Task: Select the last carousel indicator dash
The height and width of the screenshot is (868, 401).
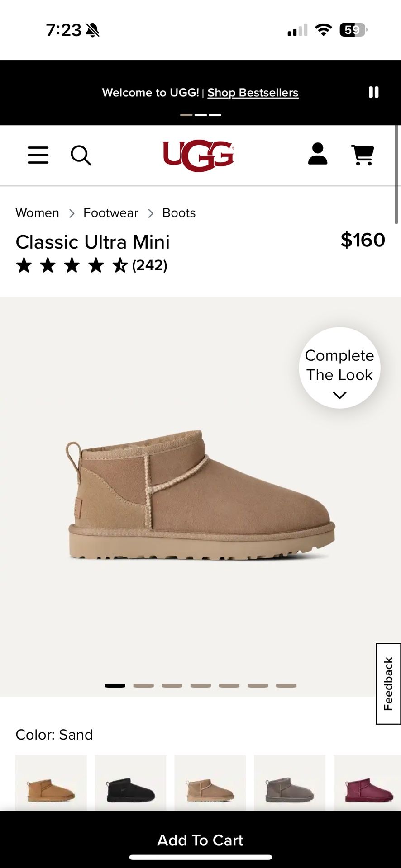Action: click(286, 685)
